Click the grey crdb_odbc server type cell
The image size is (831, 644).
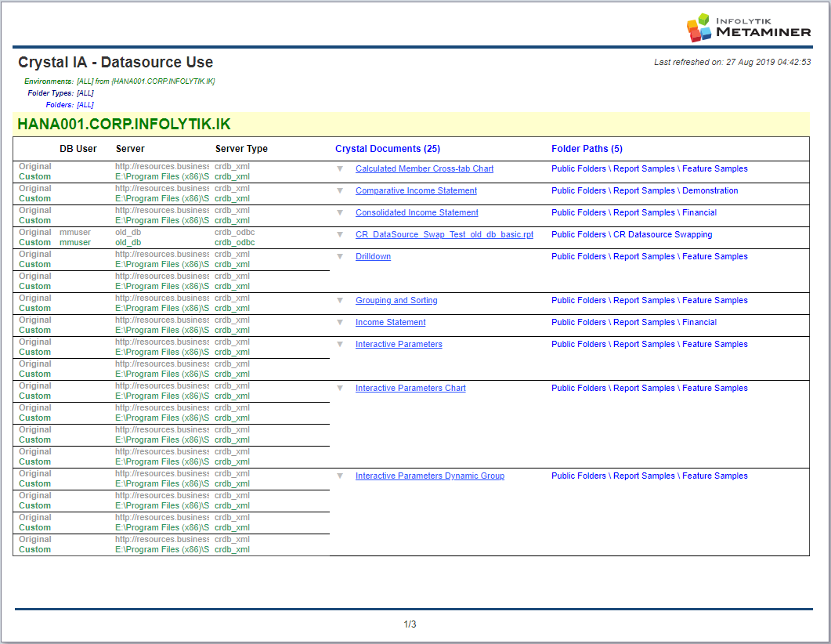pyautogui.click(x=235, y=233)
